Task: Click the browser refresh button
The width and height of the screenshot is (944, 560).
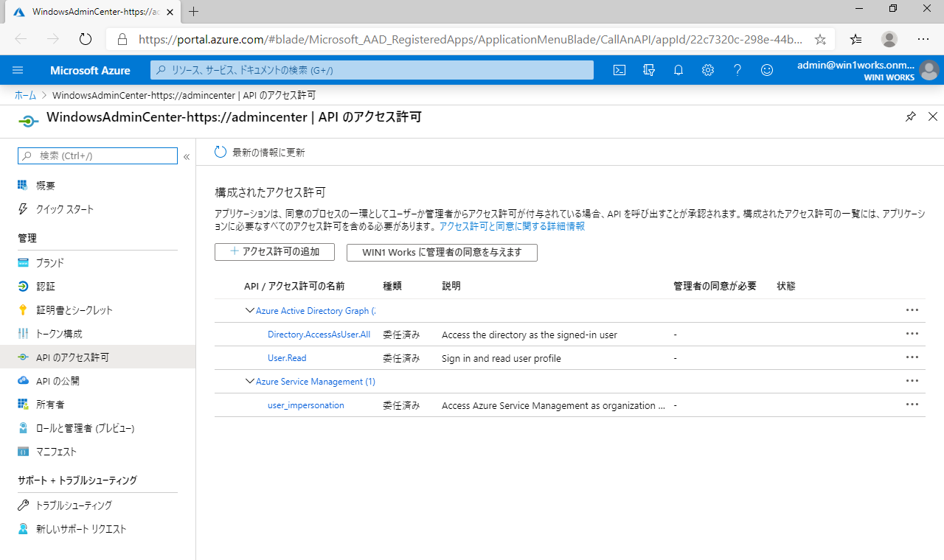Action: coord(85,39)
